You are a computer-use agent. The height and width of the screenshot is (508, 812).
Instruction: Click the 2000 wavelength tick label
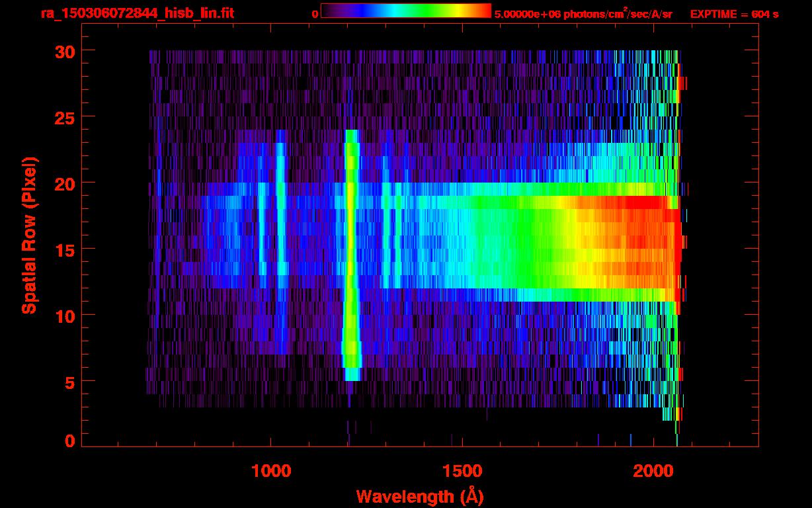coord(653,470)
